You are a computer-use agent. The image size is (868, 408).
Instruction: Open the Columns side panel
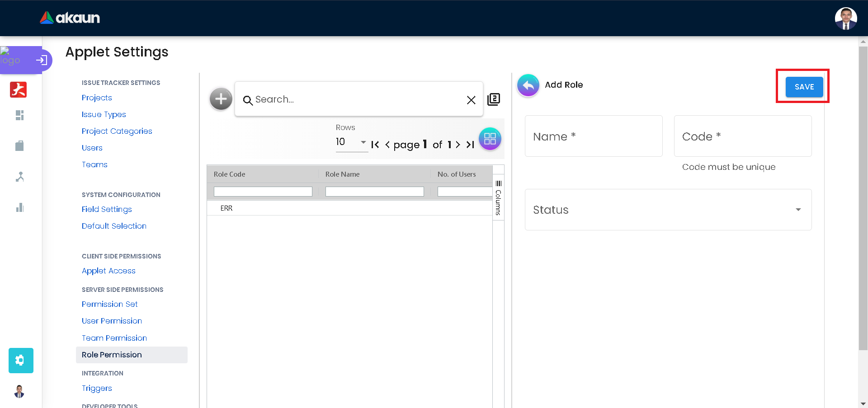[498, 197]
